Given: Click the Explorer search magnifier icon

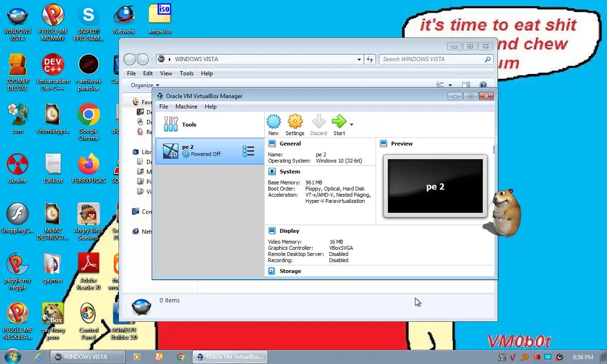Looking at the screenshot, I should point(487,59).
